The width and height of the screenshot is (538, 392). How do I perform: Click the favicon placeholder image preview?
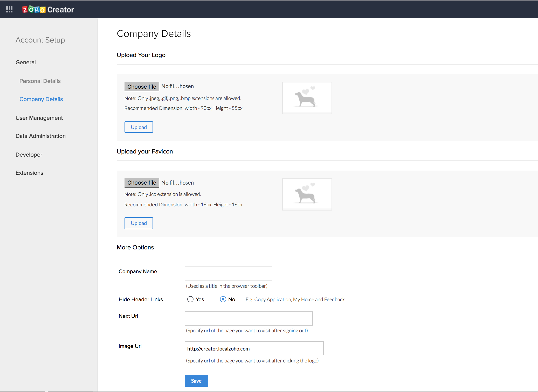pyautogui.click(x=307, y=194)
